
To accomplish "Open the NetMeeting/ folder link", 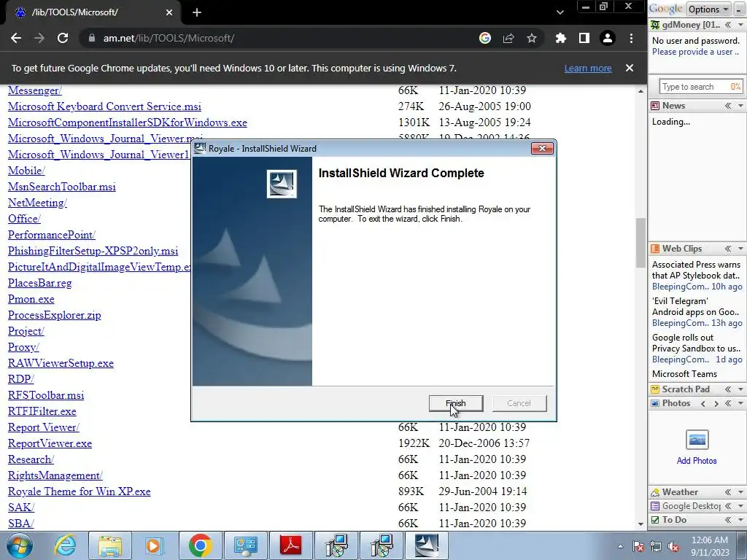I will click(38, 203).
